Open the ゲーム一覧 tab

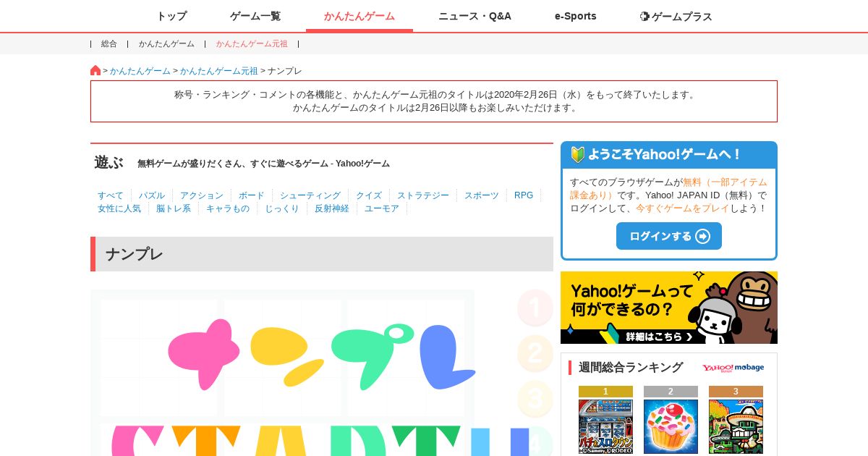255,16
